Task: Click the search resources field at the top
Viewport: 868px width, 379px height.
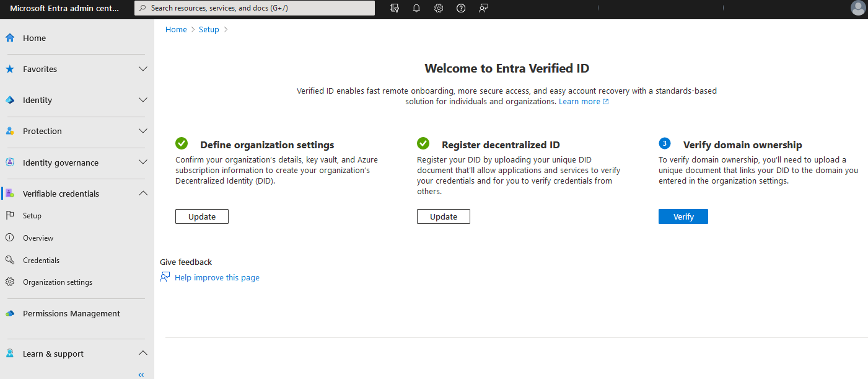Action: point(254,8)
